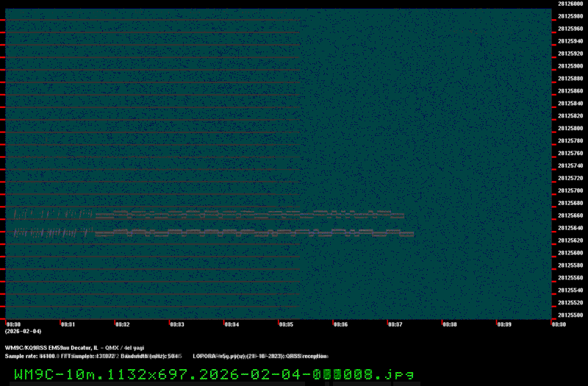Click the 00:09 time axis label
This screenshot has width=588, height=386.
coord(503,324)
